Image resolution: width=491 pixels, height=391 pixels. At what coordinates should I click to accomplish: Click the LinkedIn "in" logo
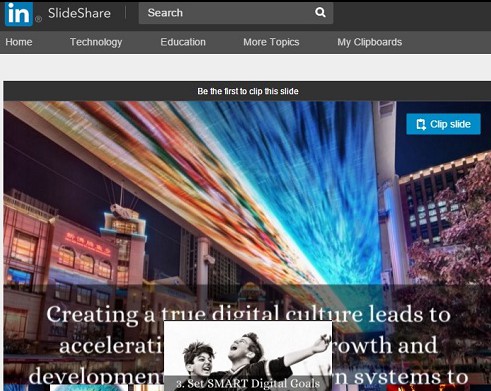click(19, 14)
